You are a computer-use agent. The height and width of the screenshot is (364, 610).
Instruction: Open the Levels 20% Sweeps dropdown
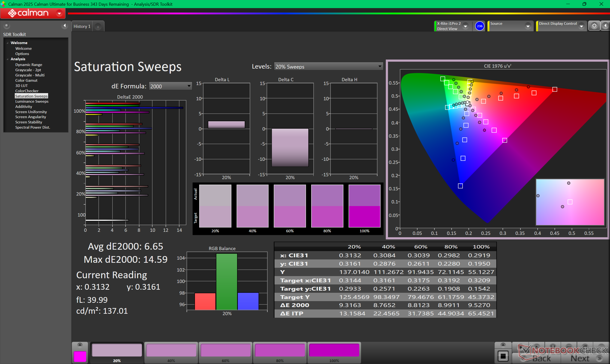(328, 66)
